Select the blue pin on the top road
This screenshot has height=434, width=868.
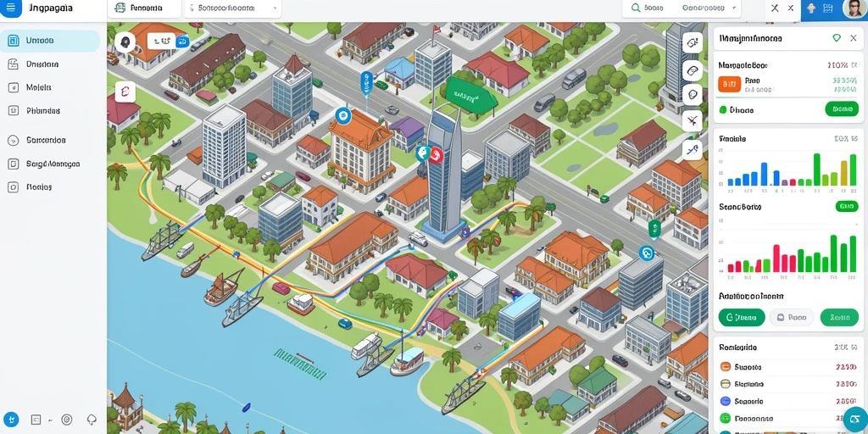365,83
